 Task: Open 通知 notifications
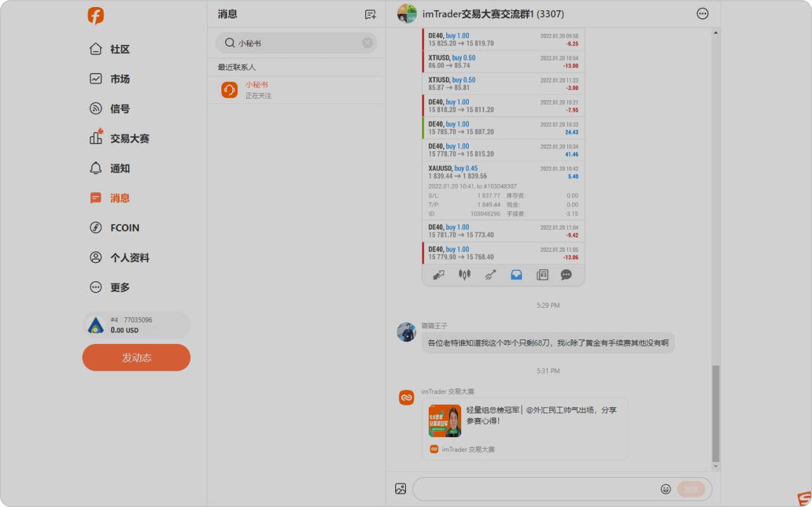tap(110, 168)
